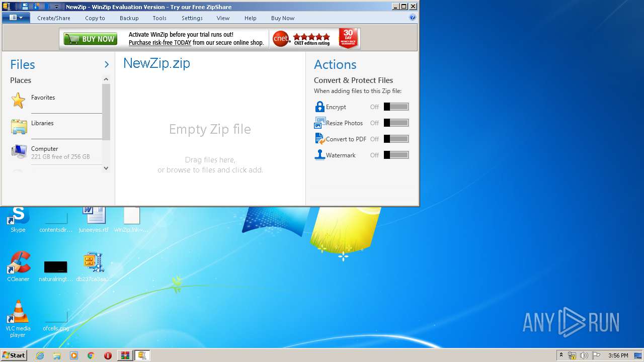Click the Actions heading
The height and width of the screenshot is (362, 644).
(335, 64)
